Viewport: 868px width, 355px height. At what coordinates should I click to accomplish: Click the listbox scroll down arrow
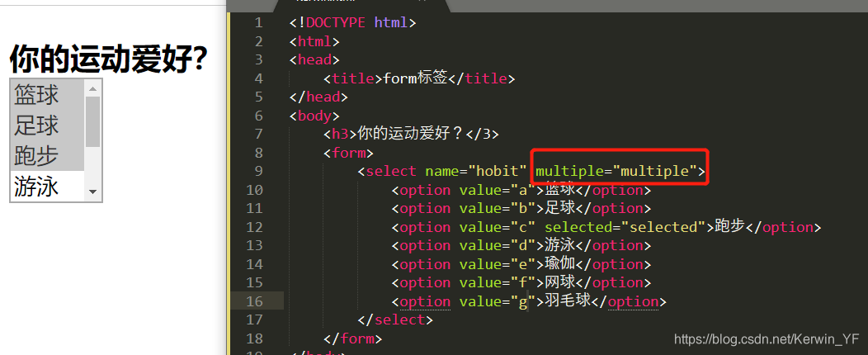pos(93,192)
